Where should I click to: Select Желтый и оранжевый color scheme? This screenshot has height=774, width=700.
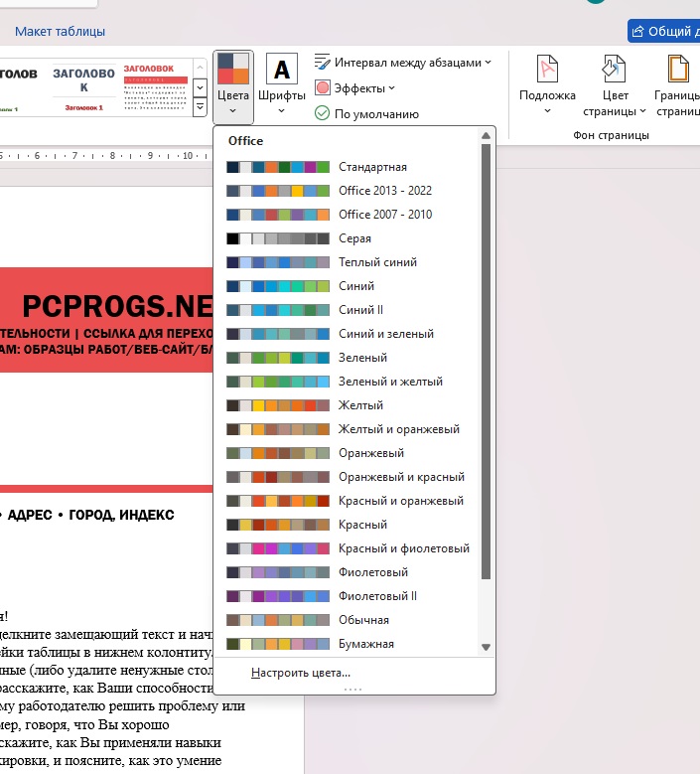pos(346,429)
